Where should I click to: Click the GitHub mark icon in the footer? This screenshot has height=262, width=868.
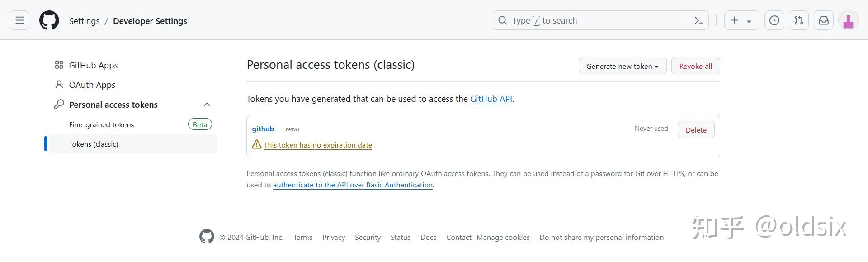[207, 236]
